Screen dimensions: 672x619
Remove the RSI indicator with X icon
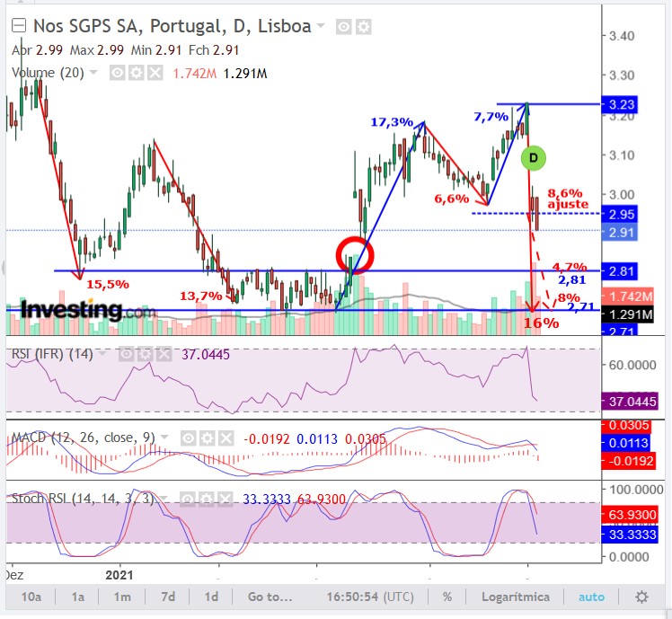coord(164,354)
